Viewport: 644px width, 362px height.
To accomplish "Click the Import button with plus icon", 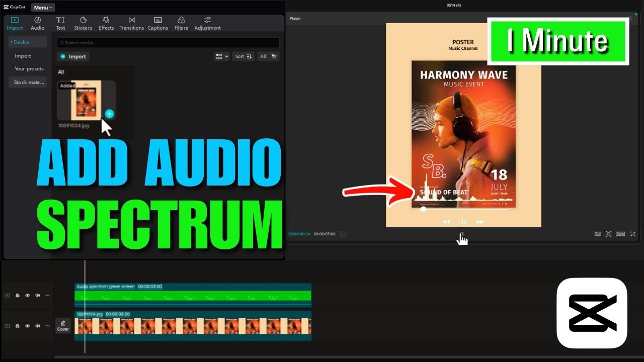I will point(73,57).
